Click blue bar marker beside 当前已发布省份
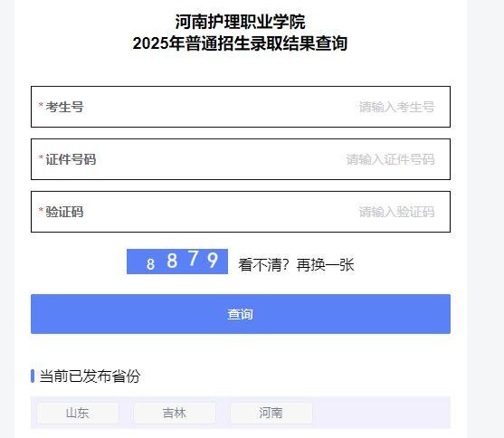This screenshot has height=438, width=504. point(33,376)
